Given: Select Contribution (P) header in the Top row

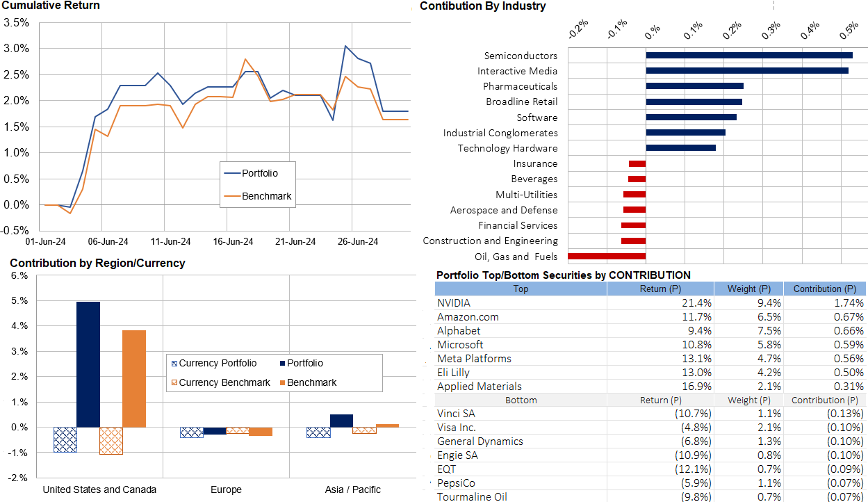Looking at the screenshot, I should point(825,289).
